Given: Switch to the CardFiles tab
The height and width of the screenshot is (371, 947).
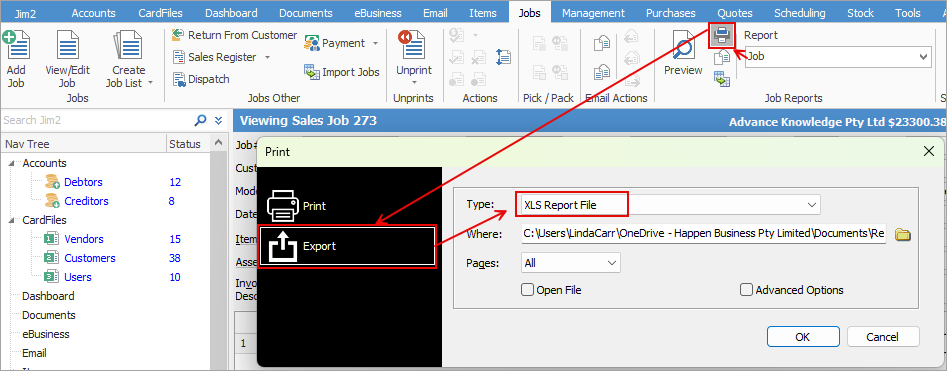Looking at the screenshot, I should coord(160,13).
